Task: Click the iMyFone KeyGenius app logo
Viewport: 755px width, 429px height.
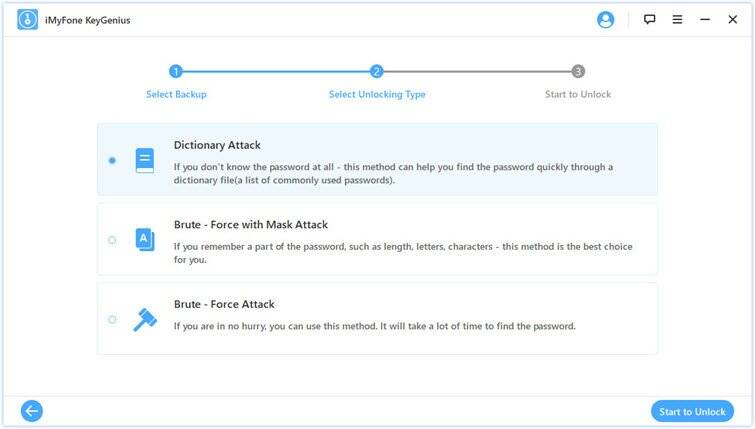Action: pos(27,20)
